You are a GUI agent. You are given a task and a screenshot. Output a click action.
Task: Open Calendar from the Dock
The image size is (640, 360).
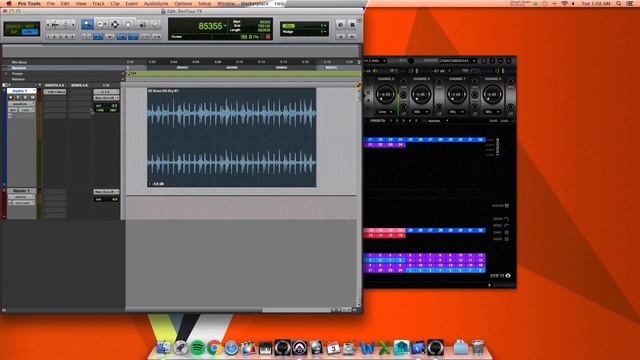pos(333,348)
